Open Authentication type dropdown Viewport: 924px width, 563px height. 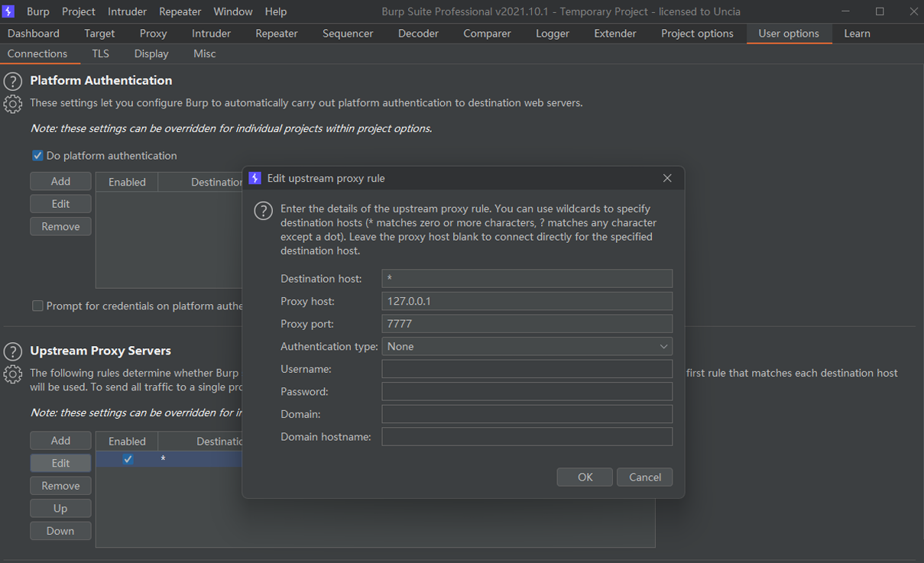click(x=527, y=346)
